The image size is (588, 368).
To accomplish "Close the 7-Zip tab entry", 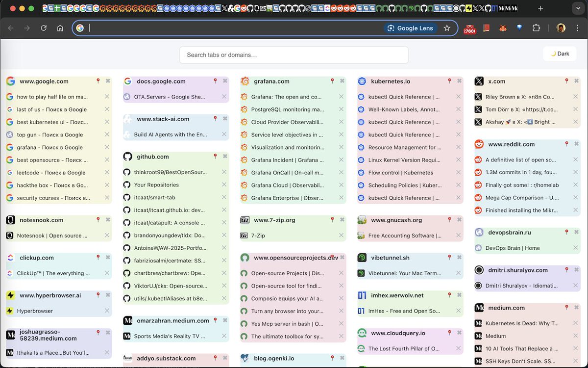I will click(341, 235).
